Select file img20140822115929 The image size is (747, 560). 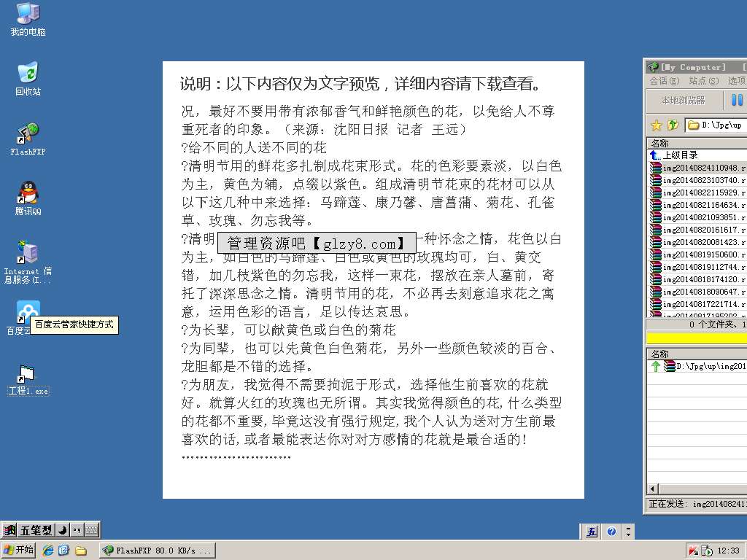(698, 192)
